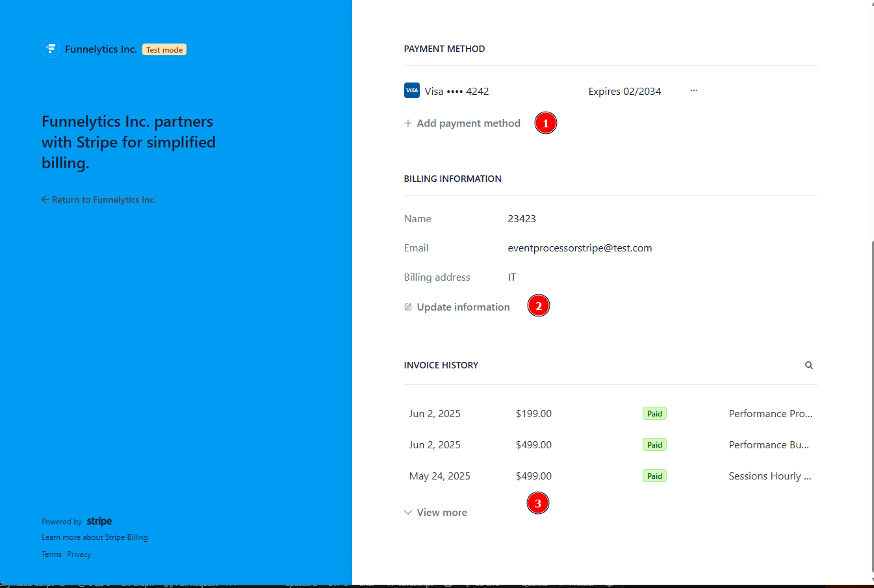Click the page vertical scrollbar
The image size is (874, 588).
(872, 406)
